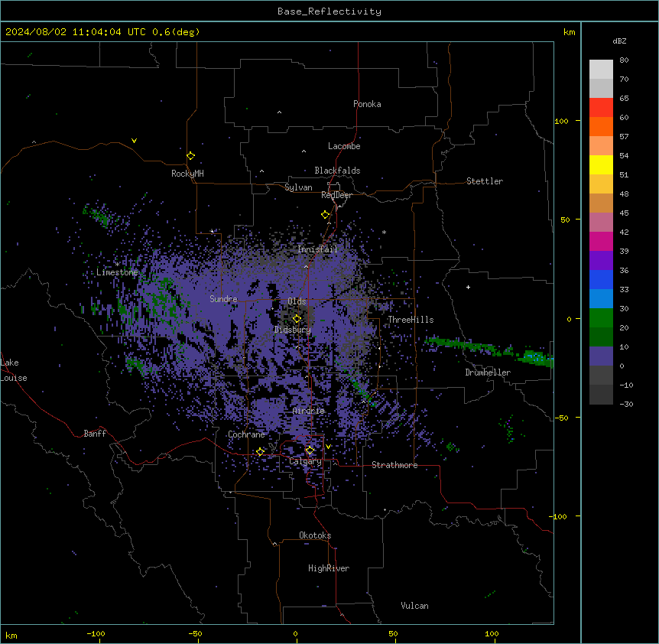The width and height of the screenshot is (659, 644).
Task: Click the green 20-30 dBZ legend swatch
Action: pos(601,318)
